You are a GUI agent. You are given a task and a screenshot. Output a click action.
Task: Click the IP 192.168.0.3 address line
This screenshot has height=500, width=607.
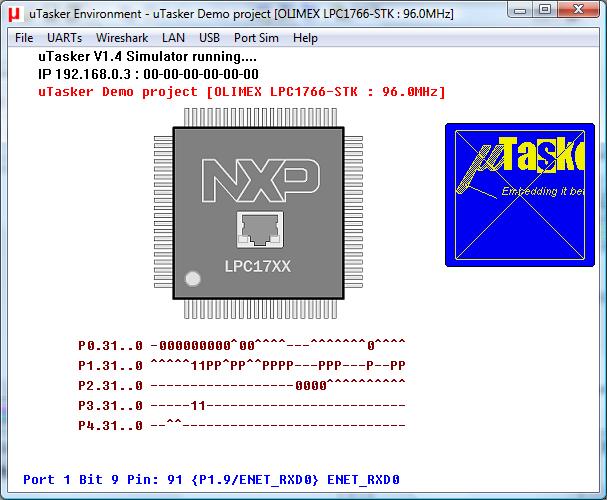click(x=148, y=74)
